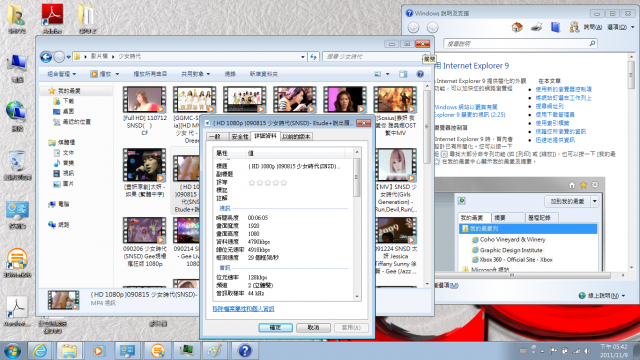This screenshot has height=360, width=640.
Task: Open 最近的位置 in the navigation pane
Action: click(76, 122)
